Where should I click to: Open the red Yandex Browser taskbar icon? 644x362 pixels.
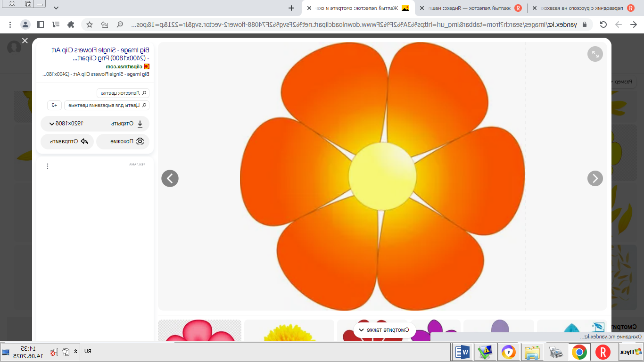(x=603, y=352)
